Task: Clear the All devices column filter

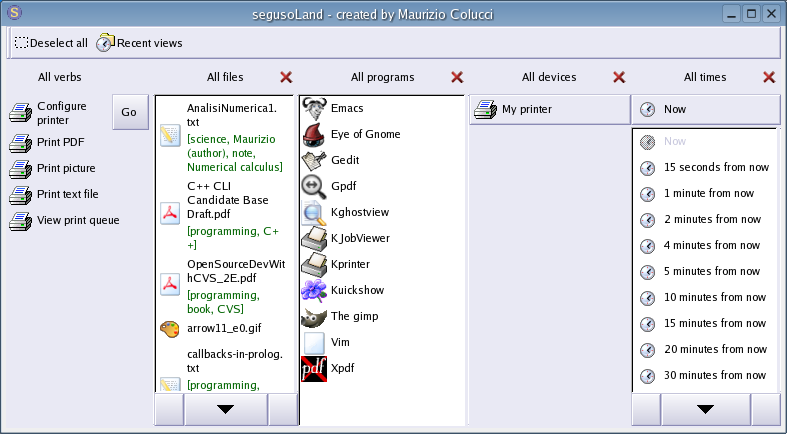Action: (x=619, y=77)
